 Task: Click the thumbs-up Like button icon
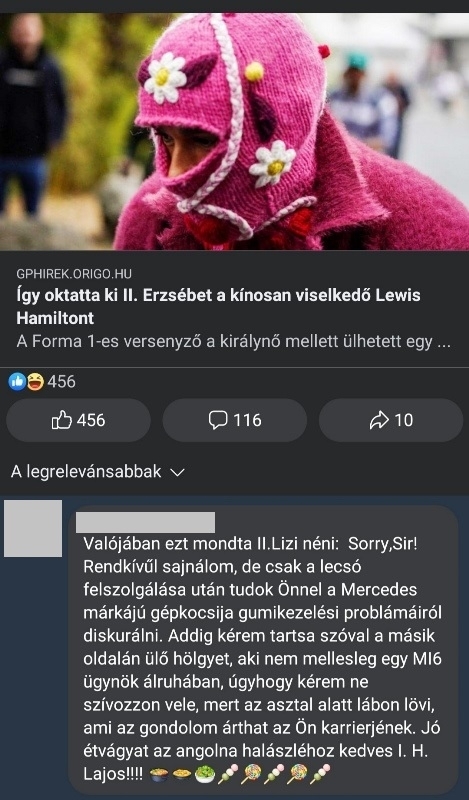tap(62, 420)
